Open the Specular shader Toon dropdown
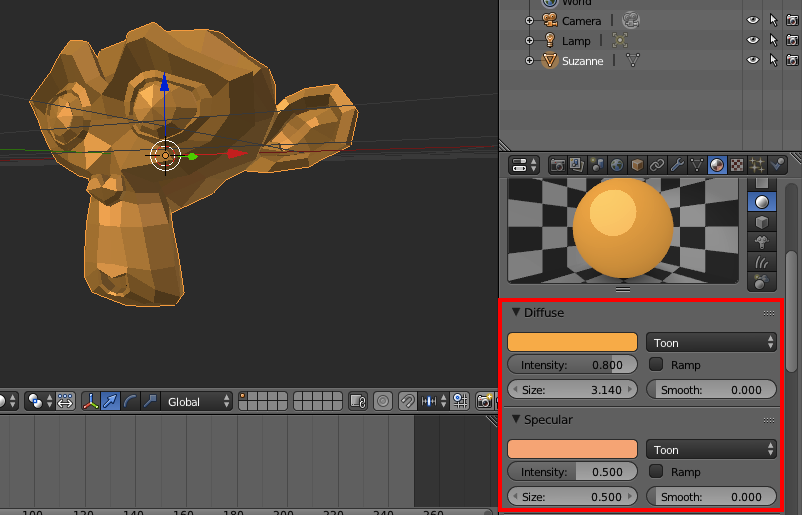 [x=711, y=450]
